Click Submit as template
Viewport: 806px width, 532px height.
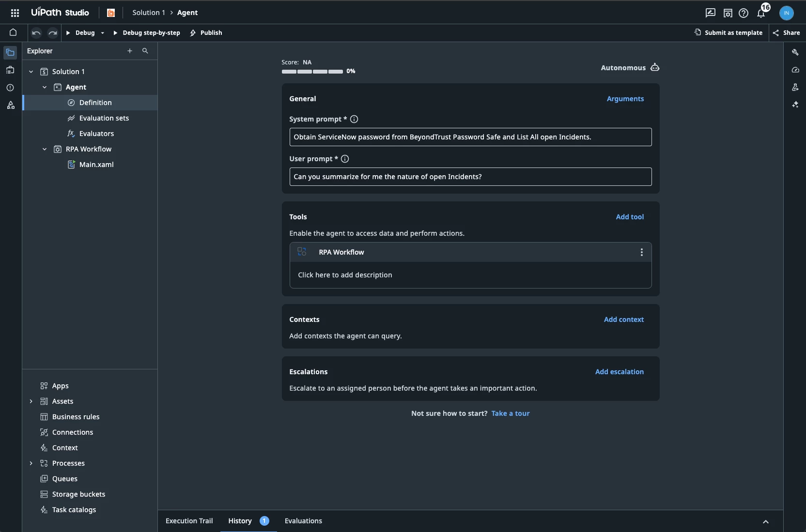point(728,33)
